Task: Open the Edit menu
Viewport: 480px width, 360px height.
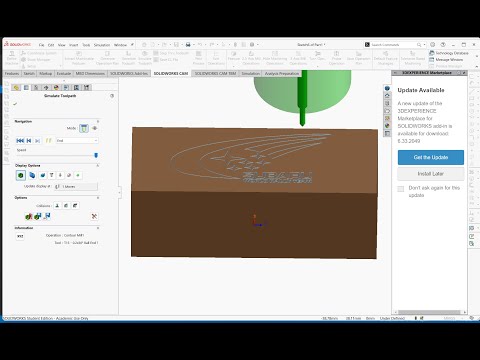Action: point(51,45)
